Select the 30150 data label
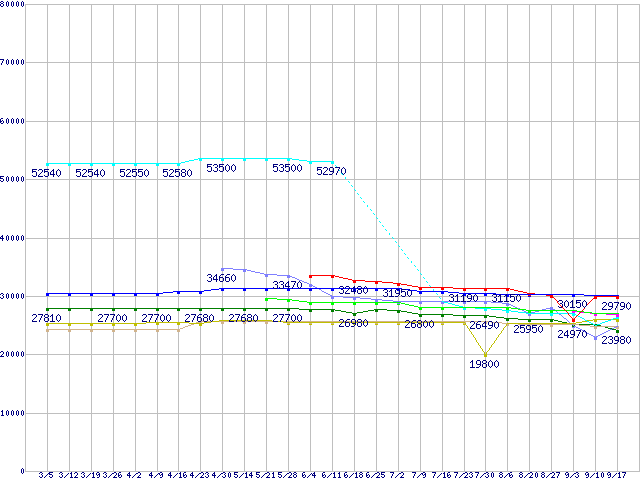The height and width of the screenshot is (480, 640). pyautogui.click(x=572, y=304)
